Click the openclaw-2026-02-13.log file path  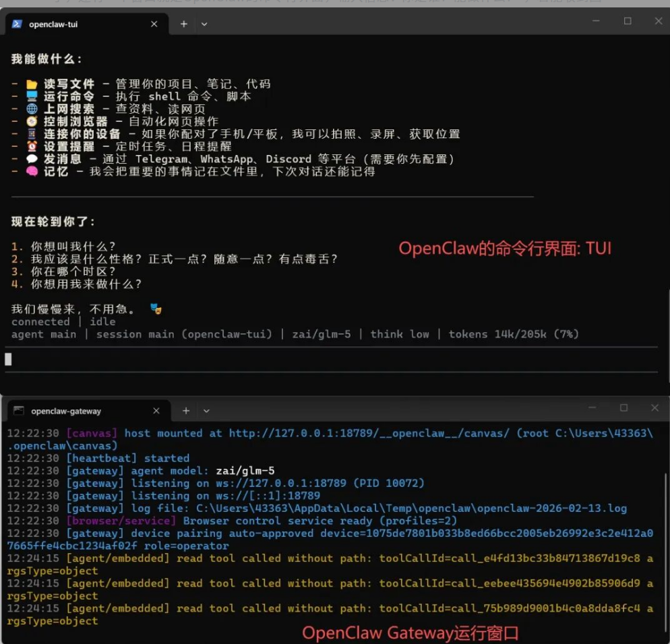tap(411, 508)
